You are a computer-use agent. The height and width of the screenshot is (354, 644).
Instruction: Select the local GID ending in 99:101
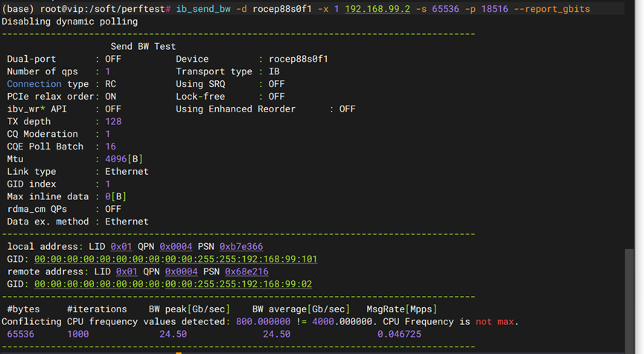(176, 259)
